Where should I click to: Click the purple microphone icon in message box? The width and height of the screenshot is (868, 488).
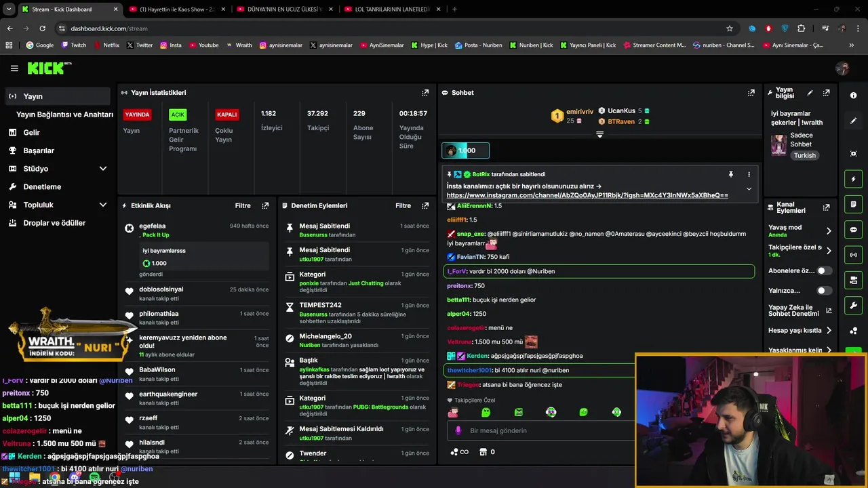click(458, 430)
